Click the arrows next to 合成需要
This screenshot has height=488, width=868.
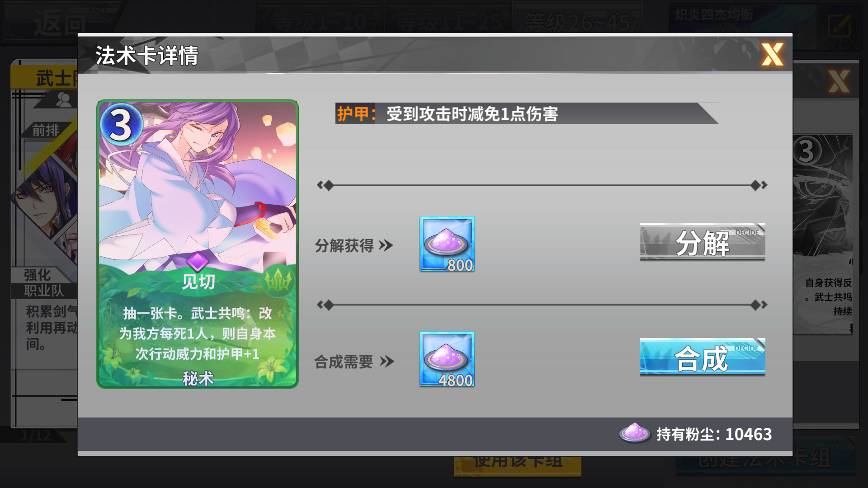[x=387, y=361]
